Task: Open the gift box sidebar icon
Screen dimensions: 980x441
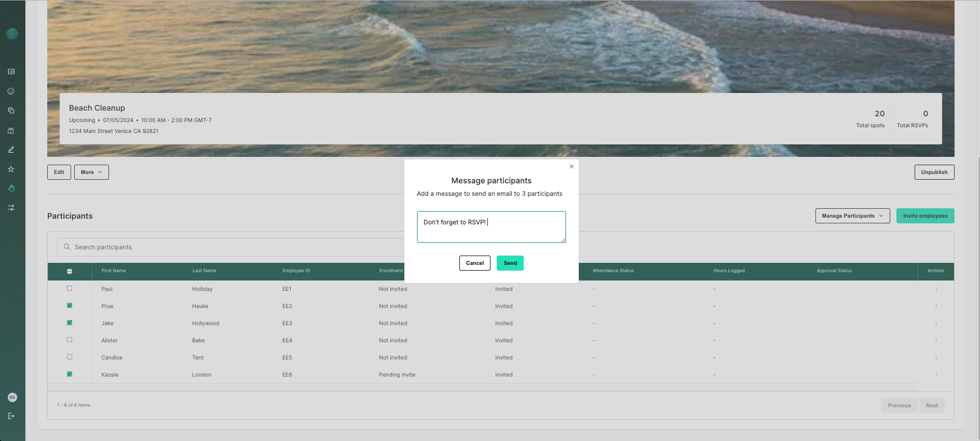Action: (11, 130)
